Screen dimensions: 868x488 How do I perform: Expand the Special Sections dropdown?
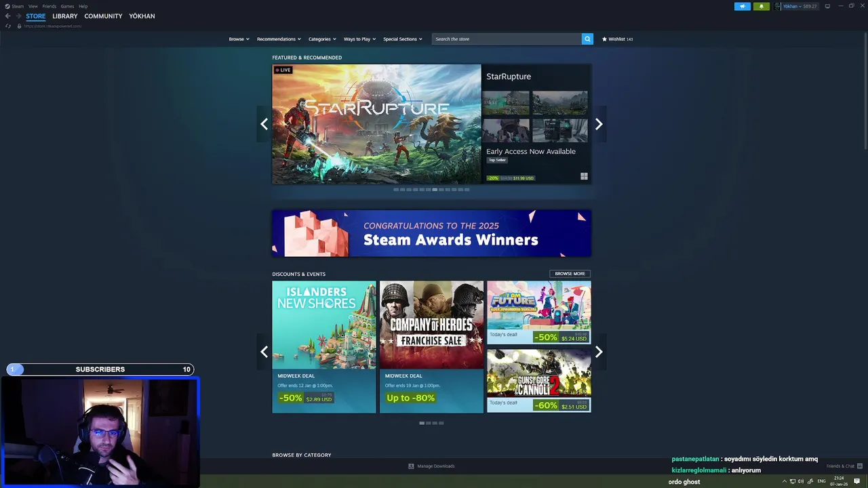tap(403, 39)
